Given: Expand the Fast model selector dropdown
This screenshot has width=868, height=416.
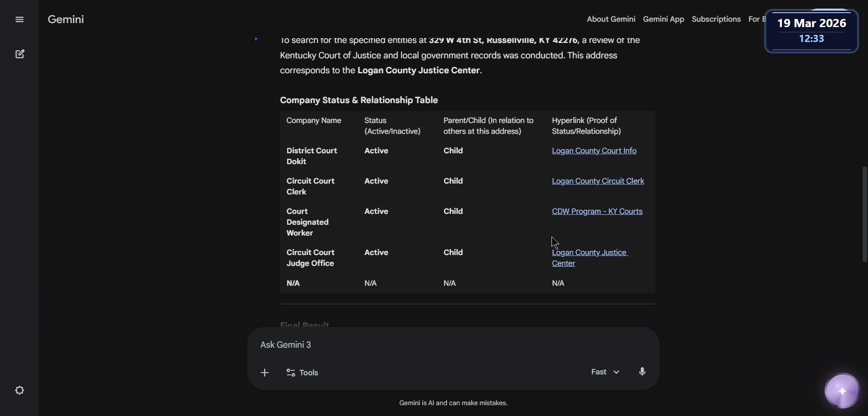Looking at the screenshot, I should tap(605, 372).
